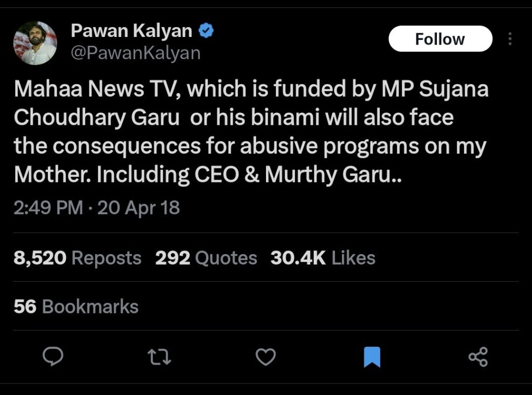Toggle the blue bookmark icon

(x=372, y=357)
